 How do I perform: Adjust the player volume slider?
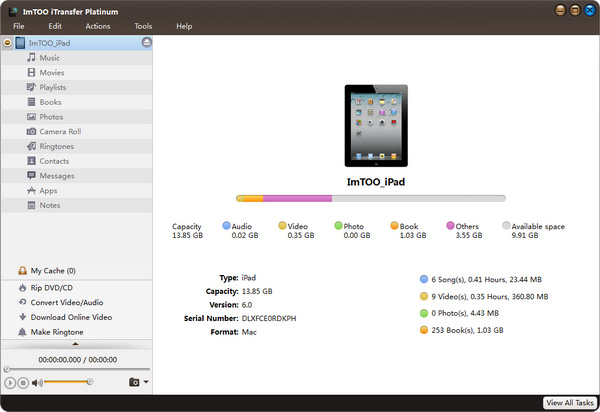pos(68,382)
